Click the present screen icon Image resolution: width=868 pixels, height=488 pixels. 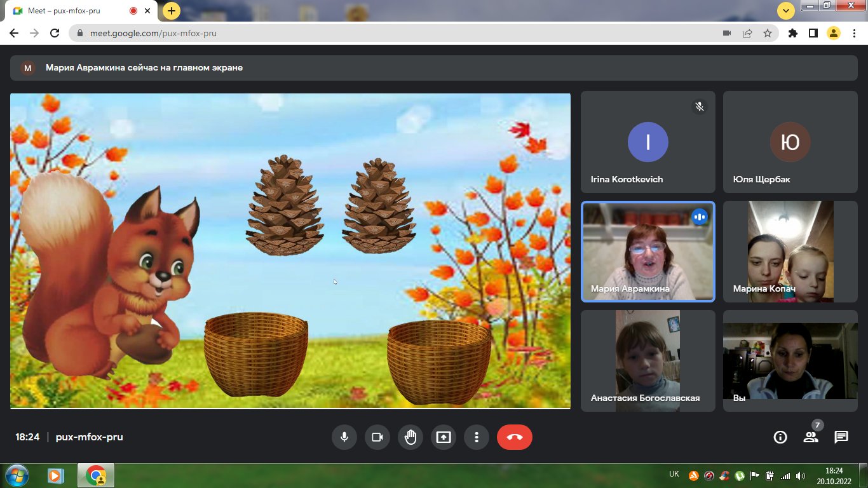(443, 437)
